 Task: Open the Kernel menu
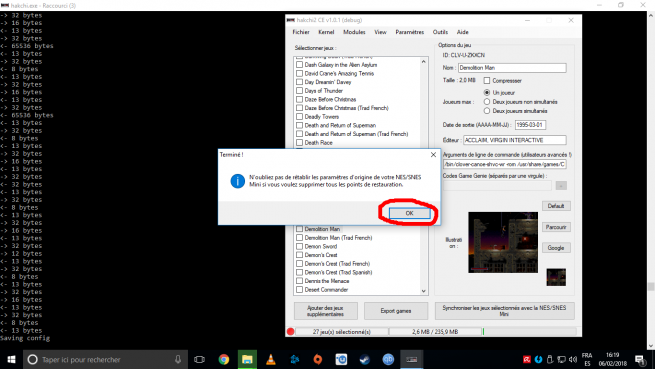click(326, 32)
